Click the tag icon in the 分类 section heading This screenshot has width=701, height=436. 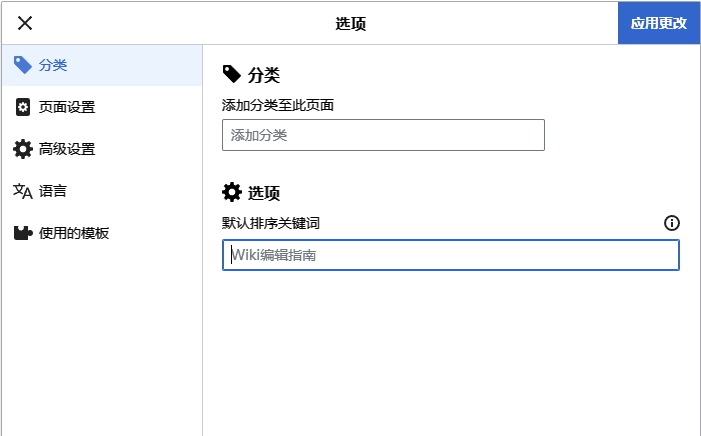pos(232,74)
